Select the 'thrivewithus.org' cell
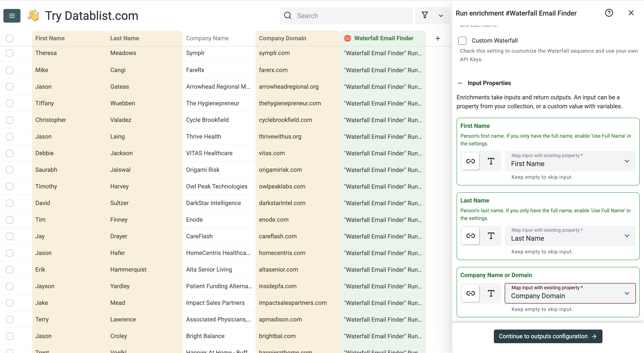644x353 pixels. coord(298,137)
